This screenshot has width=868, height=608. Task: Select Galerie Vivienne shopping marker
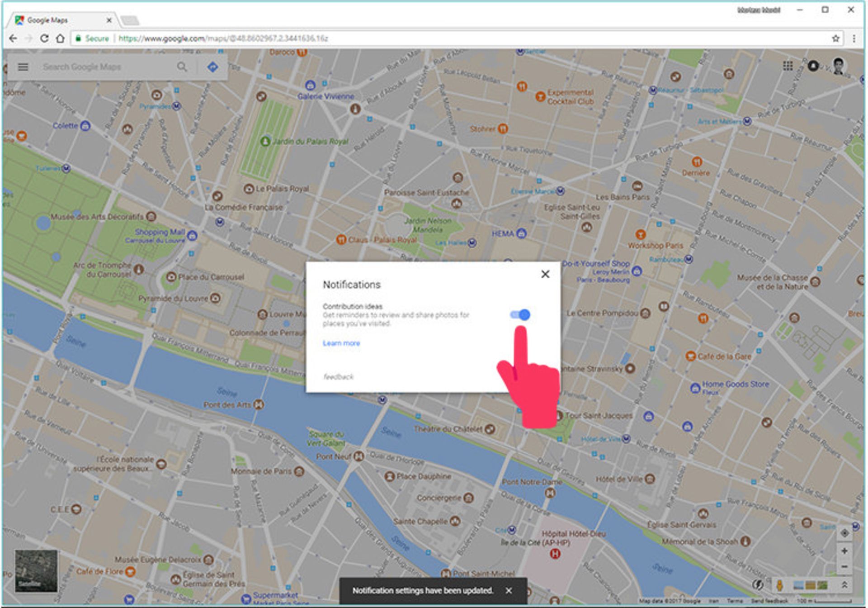310,85
